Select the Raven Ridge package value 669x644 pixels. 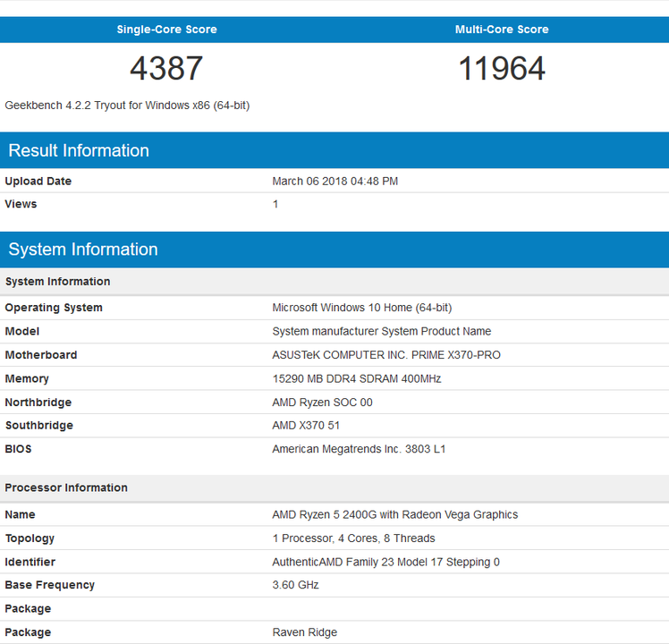point(305,632)
